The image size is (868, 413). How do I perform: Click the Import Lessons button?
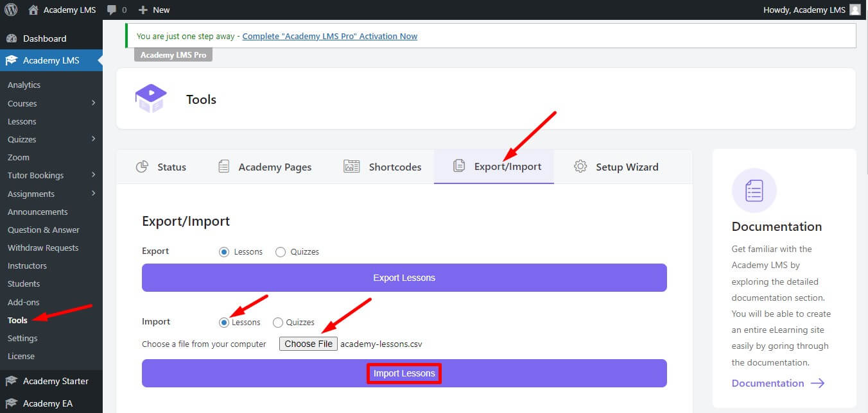click(x=404, y=373)
